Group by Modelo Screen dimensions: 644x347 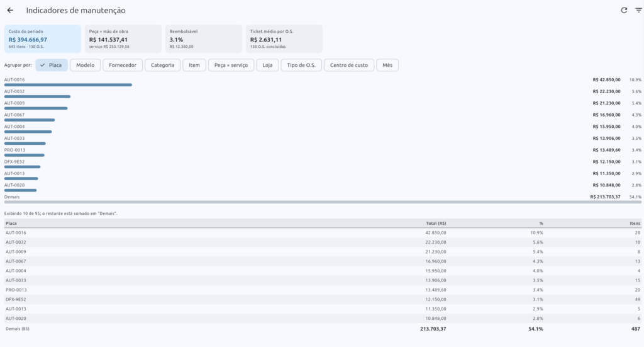click(x=85, y=65)
